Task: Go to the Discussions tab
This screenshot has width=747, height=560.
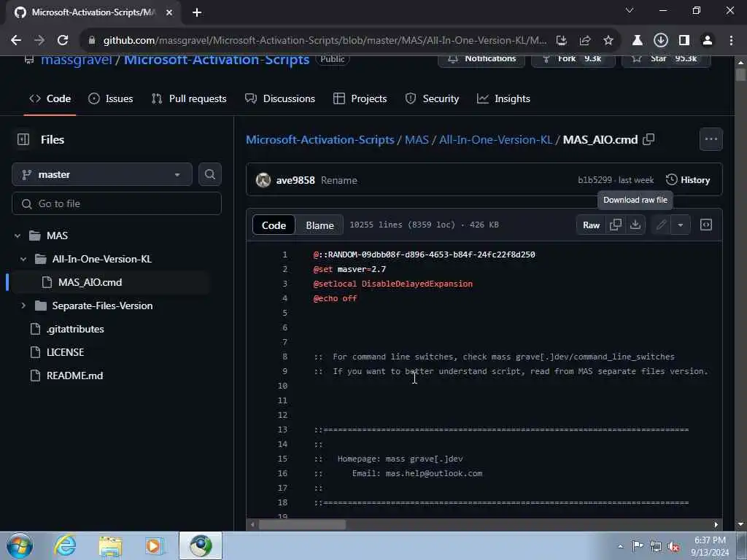Action: [x=280, y=98]
